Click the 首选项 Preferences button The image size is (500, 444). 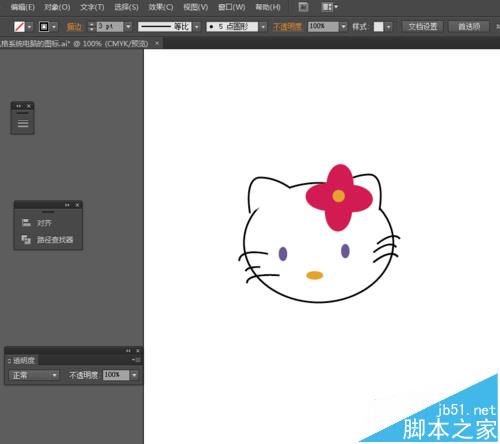469,27
